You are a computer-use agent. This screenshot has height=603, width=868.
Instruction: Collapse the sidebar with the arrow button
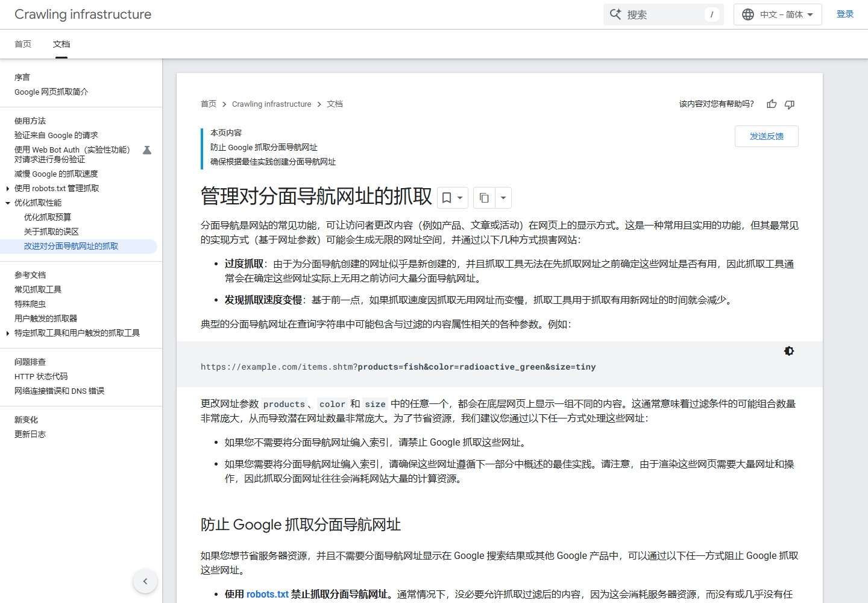pyautogui.click(x=145, y=581)
